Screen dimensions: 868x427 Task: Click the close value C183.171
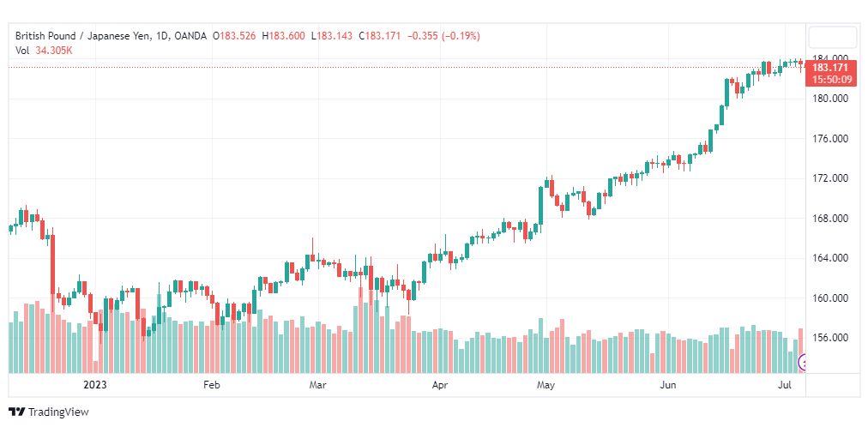(379, 36)
